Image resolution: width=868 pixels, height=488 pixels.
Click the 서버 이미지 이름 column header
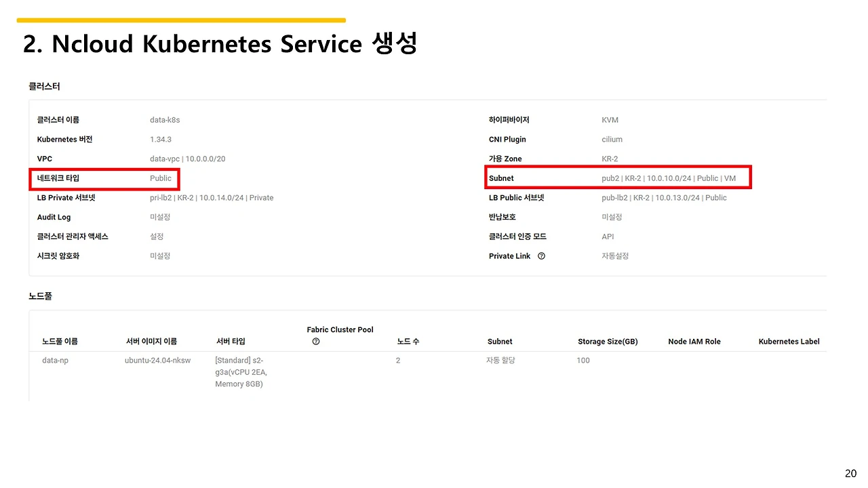click(x=151, y=342)
